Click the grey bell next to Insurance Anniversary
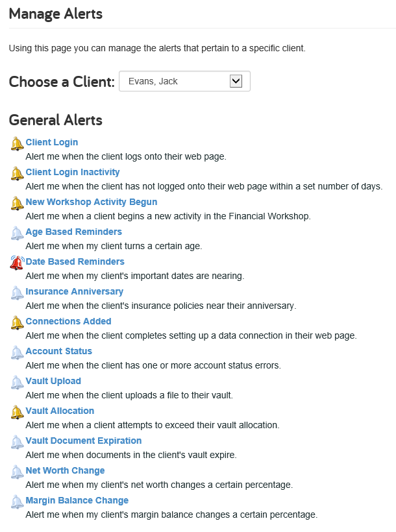This screenshot has height=532, width=396. 17,293
